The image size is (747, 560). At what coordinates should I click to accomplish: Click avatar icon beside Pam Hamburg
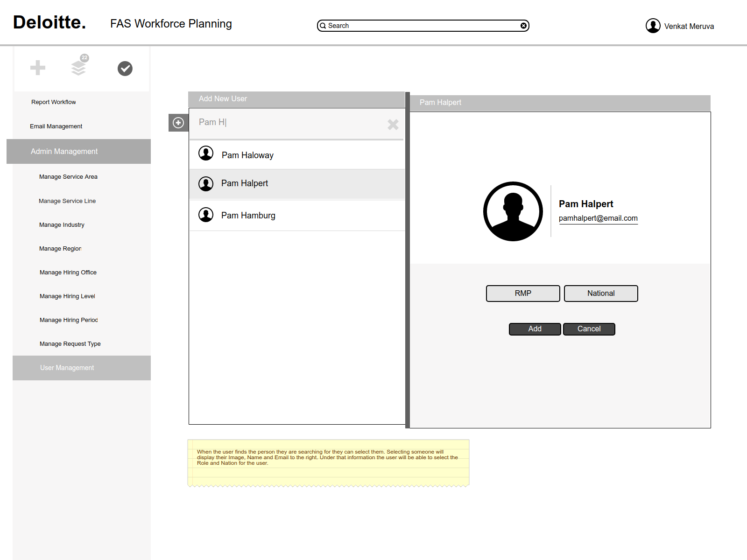tap(206, 215)
